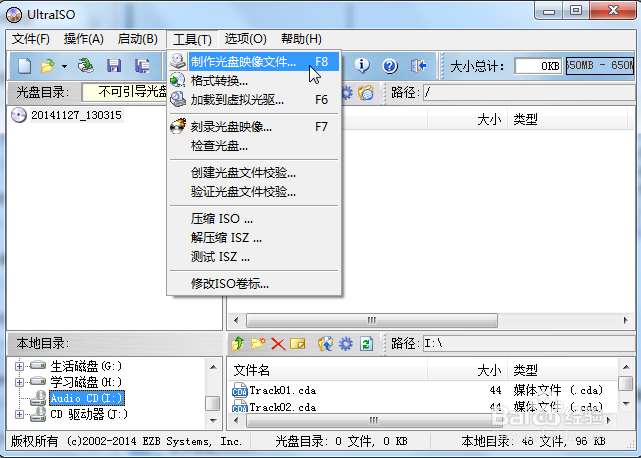
Task: Click the local file list scrollbar up arrow
Action: pos(626,367)
